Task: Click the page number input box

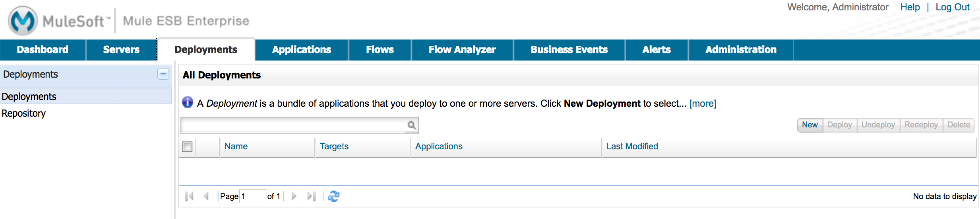Action: (253, 196)
